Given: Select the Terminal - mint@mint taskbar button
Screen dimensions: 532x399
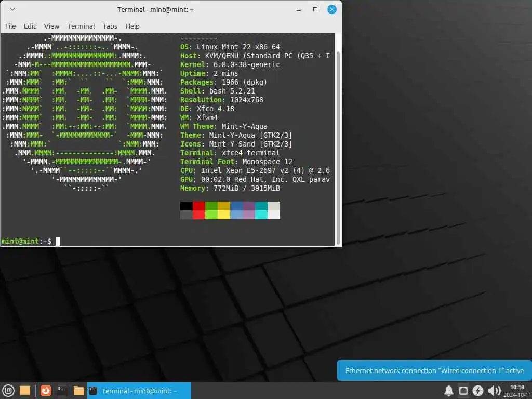Looking at the screenshot, I should pyautogui.click(x=139, y=391).
